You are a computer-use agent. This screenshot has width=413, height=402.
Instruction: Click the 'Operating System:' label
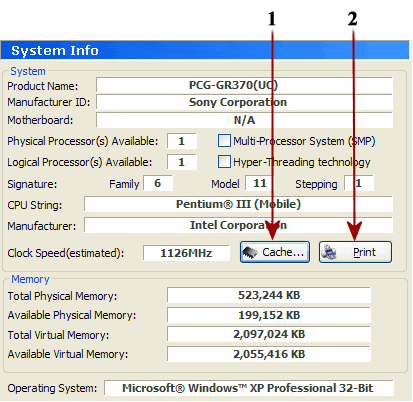tap(52, 388)
